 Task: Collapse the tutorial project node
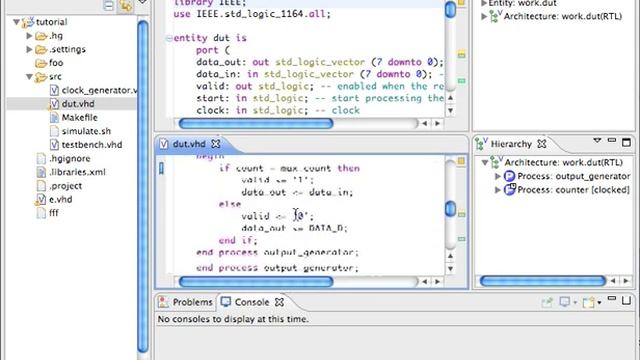coord(16,22)
